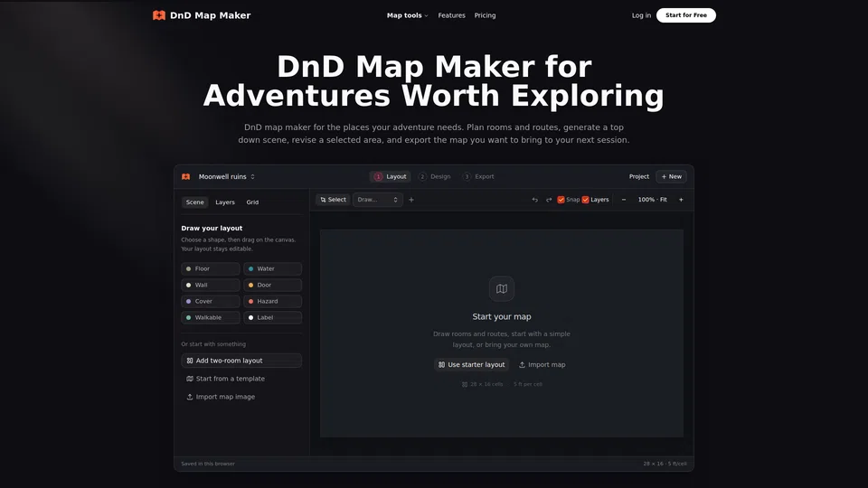
Task: Select the Wall shape swatch
Action: (x=211, y=285)
